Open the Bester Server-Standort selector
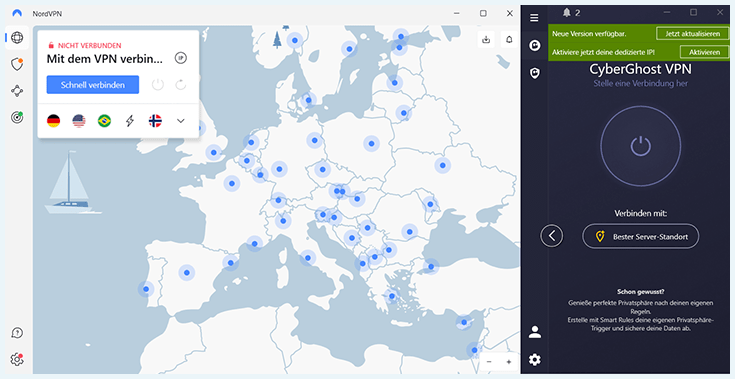 pyautogui.click(x=640, y=236)
